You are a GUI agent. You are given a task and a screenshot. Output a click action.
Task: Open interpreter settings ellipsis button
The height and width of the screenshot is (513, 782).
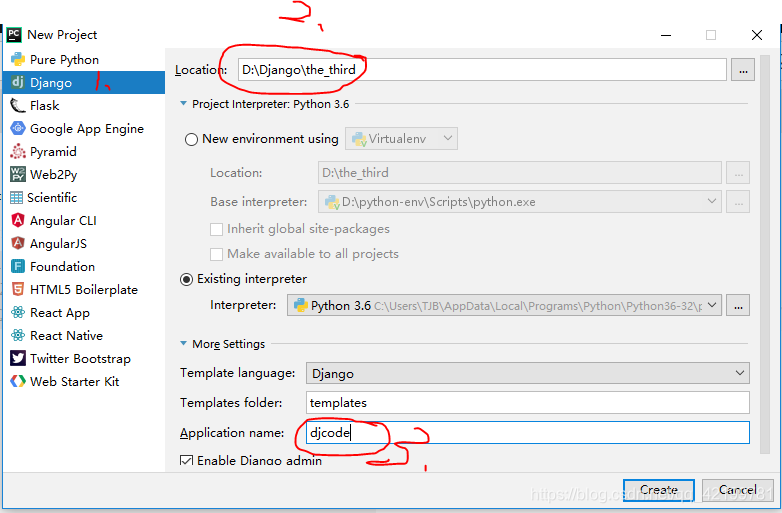click(x=738, y=305)
